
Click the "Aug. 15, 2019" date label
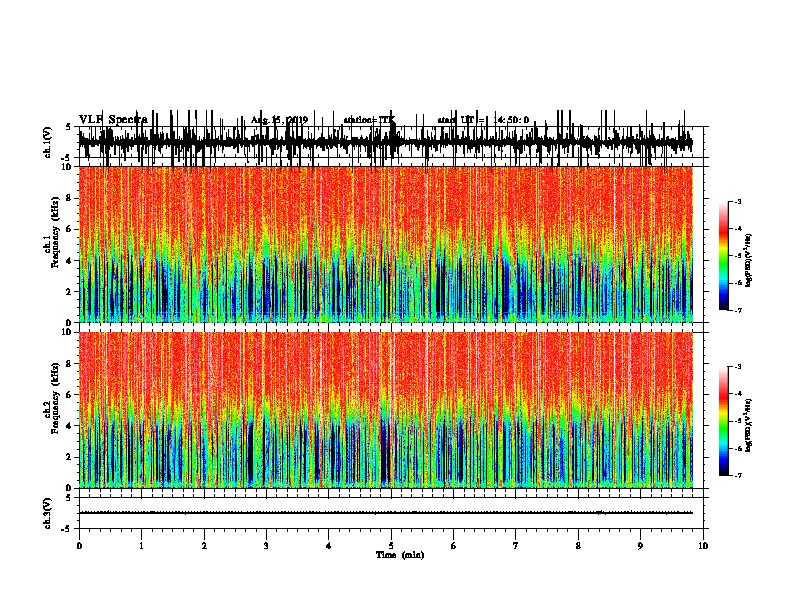279,120
